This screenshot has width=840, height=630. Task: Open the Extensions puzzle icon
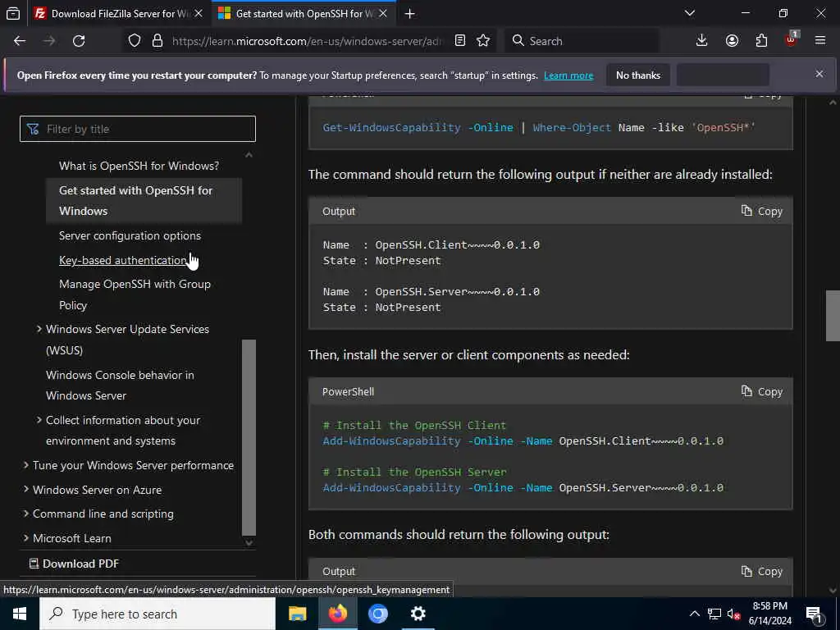[761, 41]
